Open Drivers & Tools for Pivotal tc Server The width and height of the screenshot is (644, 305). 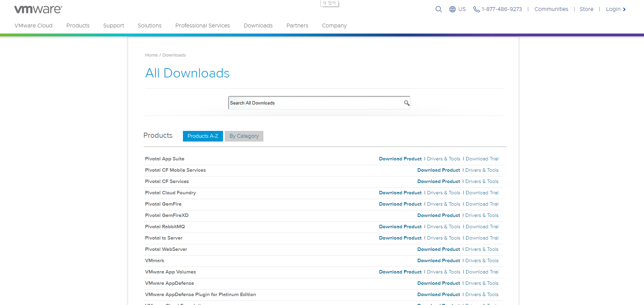pyautogui.click(x=444, y=238)
